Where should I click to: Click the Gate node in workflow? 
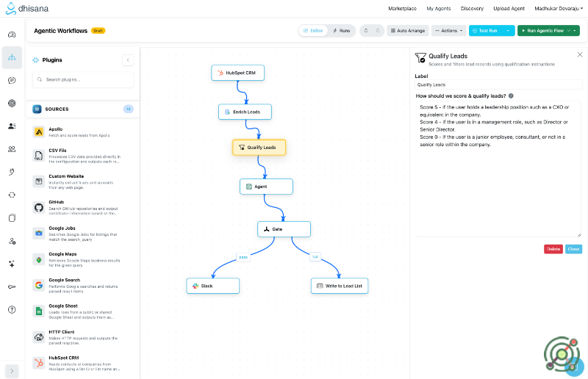[284, 229]
